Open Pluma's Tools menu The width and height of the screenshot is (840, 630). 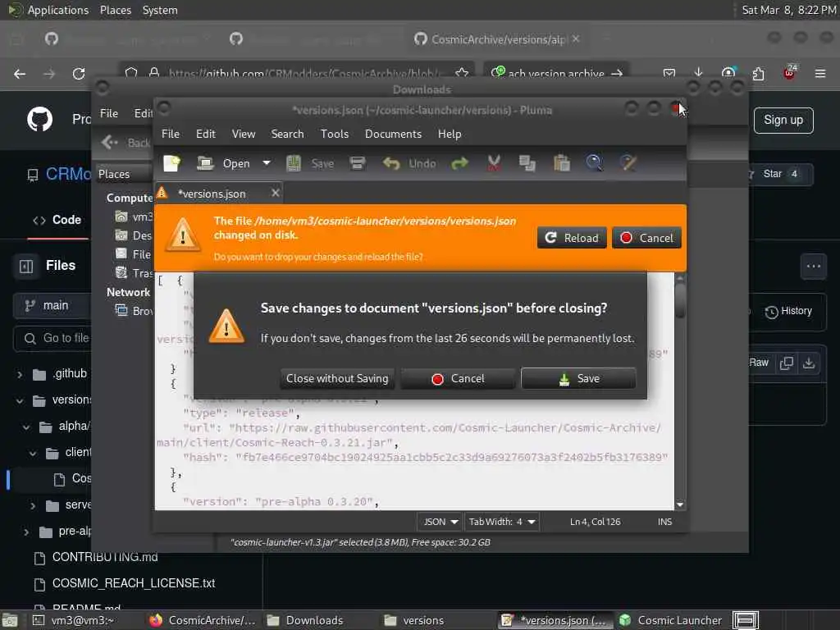pyautogui.click(x=335, y=134)
